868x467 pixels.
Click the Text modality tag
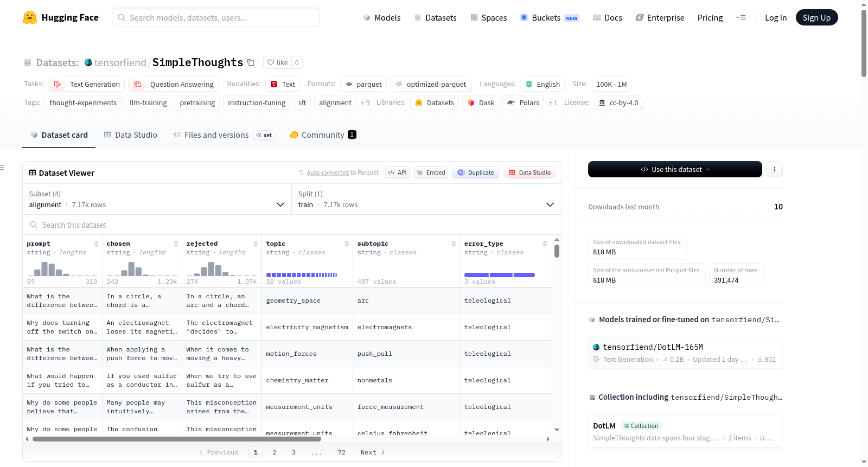283,84
